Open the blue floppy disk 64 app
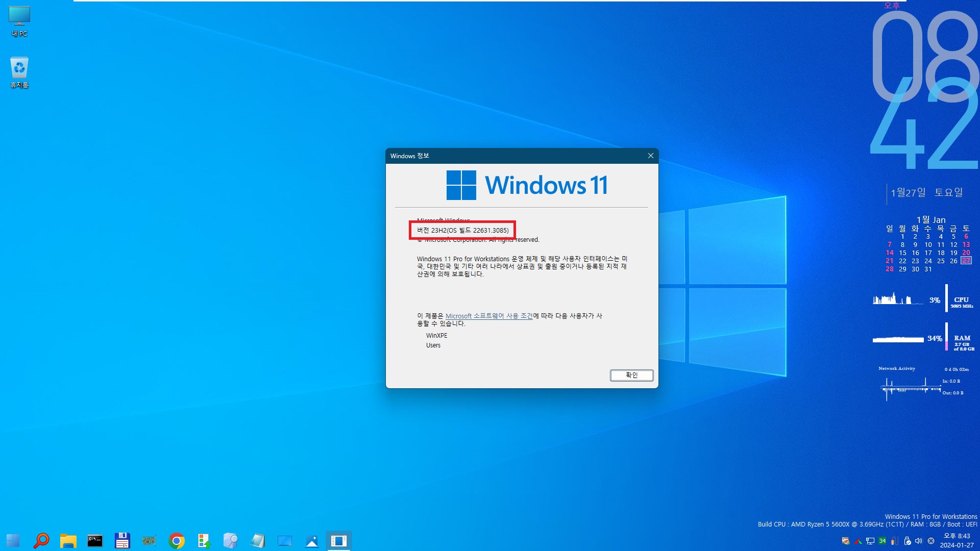 (122, 540)
